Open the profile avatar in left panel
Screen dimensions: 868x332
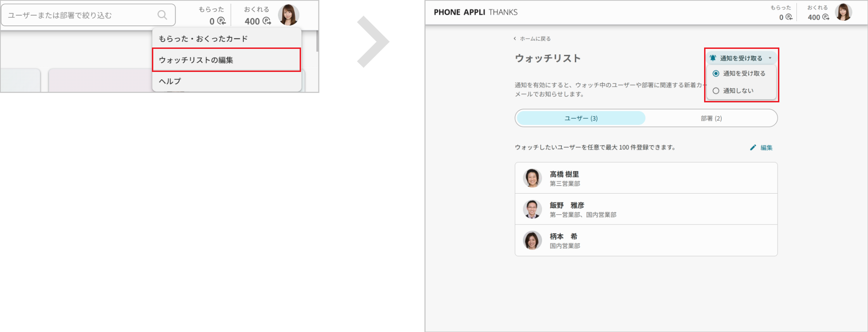click(x=289, y=15)
